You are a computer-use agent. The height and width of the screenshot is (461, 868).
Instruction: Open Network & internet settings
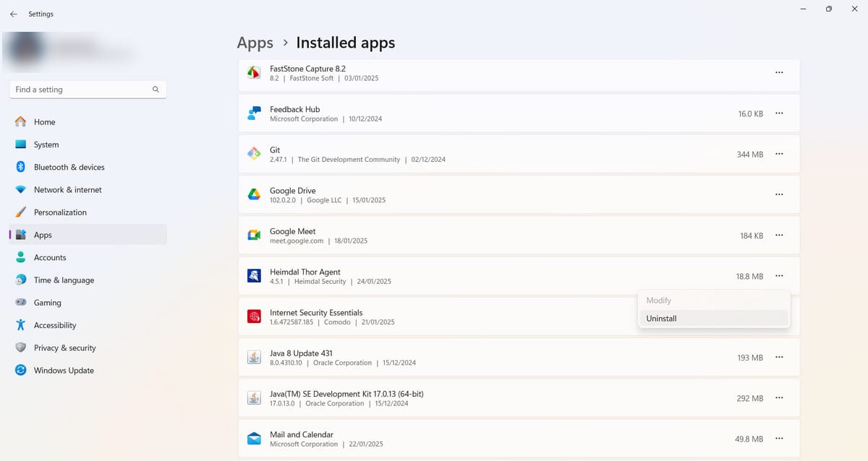(88, 189)
